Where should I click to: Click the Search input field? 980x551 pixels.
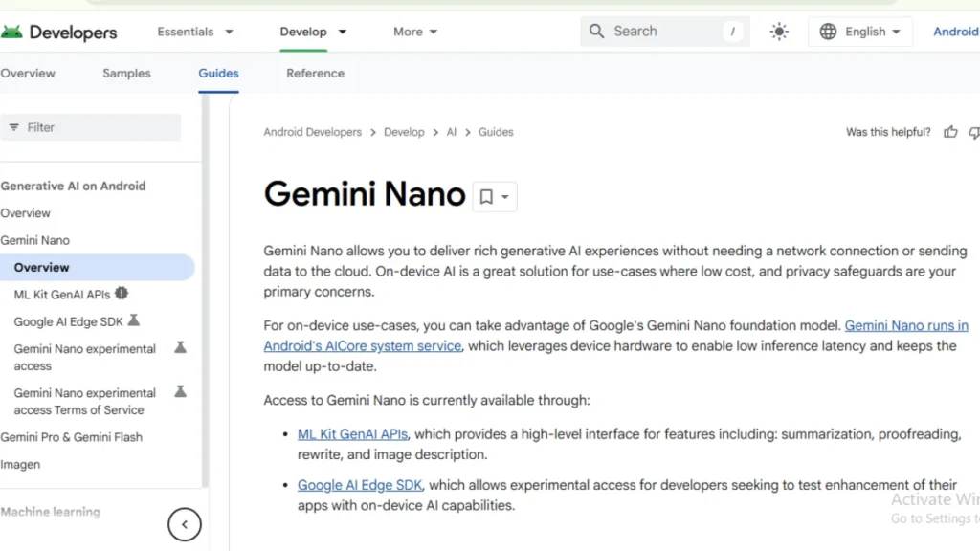[x=665, y=32]
